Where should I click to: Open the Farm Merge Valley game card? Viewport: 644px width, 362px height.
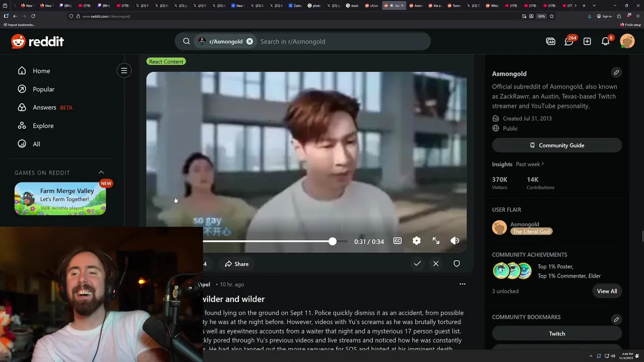pos(60,199)
